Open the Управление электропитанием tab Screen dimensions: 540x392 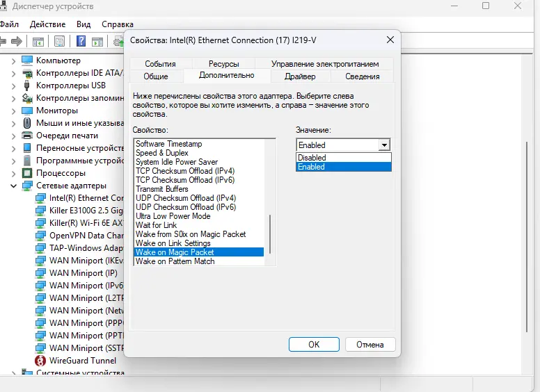(x=325, y=64)
